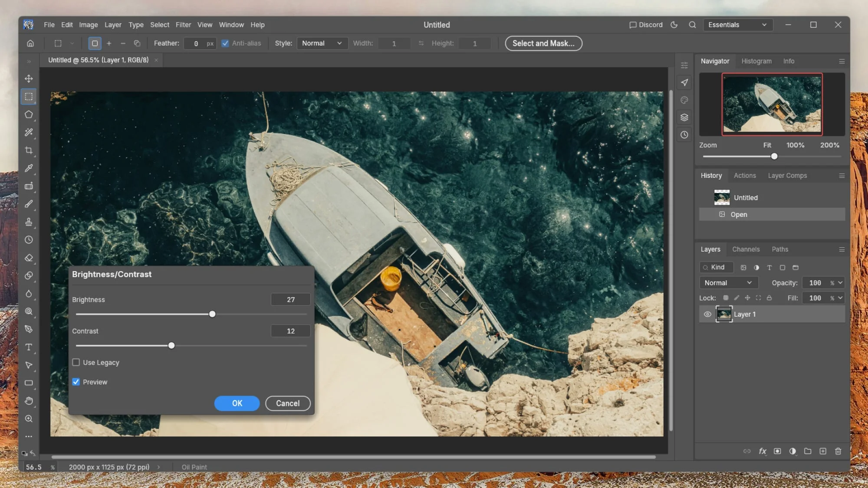868x488 pixels.
Task: Set Navigator zoom to 200%
Action: [x=829, y=145]
